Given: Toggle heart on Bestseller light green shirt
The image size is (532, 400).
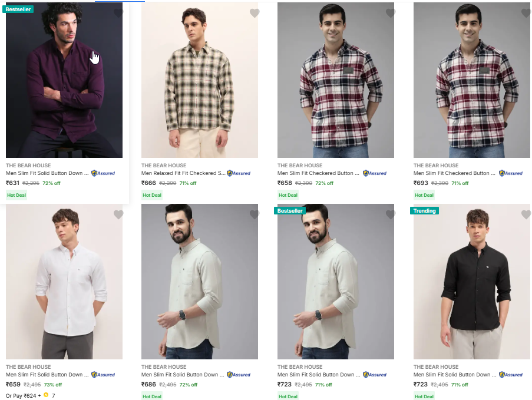Looking at the screenshot, I should click(391, 214).
